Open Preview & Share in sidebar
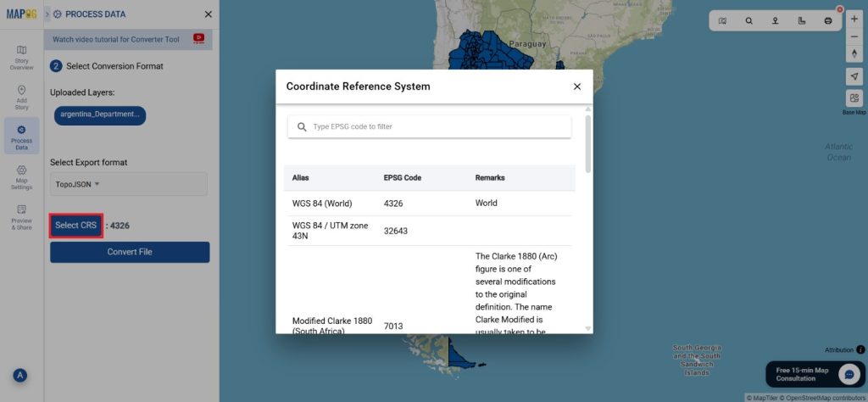This screenshot has height=402, width=868. [x=21, y=217]
